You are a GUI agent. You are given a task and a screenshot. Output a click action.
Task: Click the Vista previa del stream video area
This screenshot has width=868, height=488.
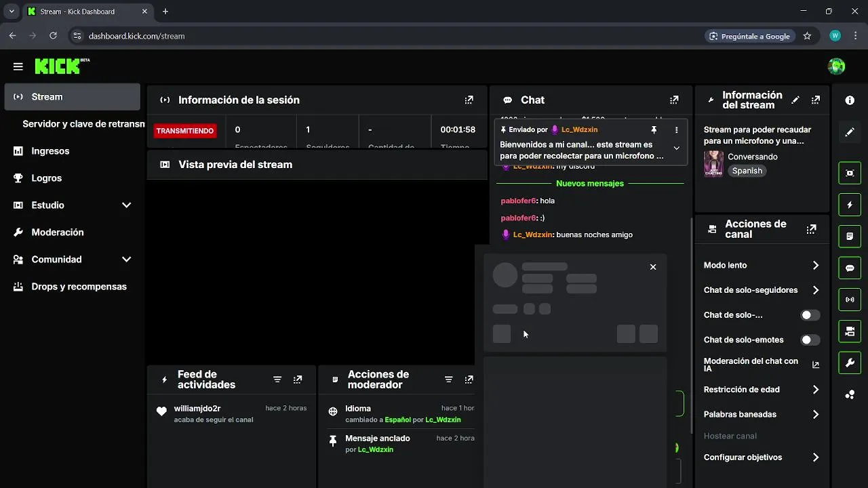(317, 271)
